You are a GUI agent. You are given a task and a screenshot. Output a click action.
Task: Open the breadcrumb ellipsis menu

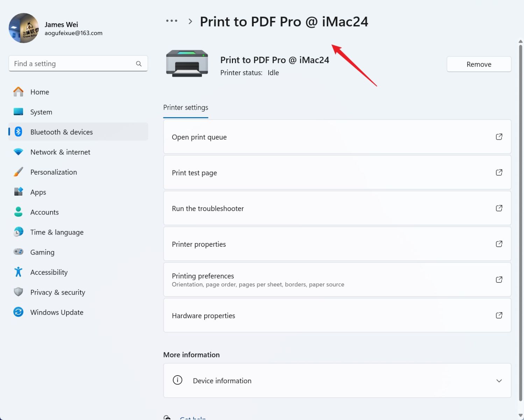coord(172,21)
